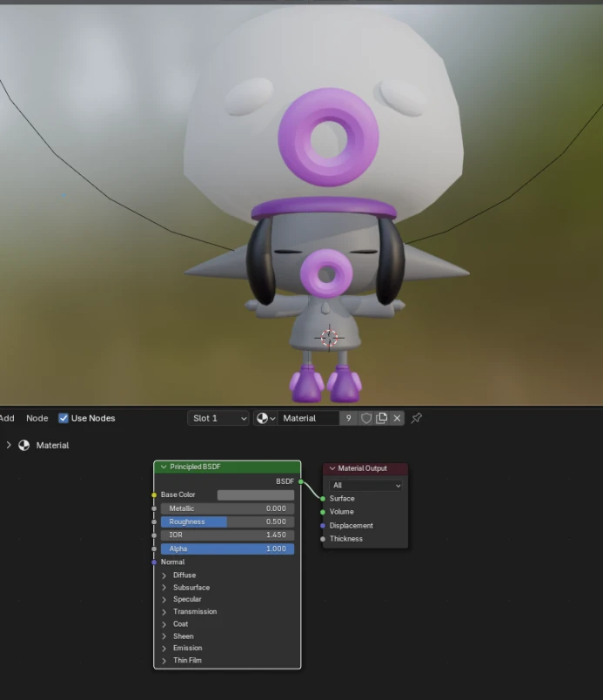Click the Base Color swatch
The height and width of the screenshot is (700, 603).
[255, 495]
